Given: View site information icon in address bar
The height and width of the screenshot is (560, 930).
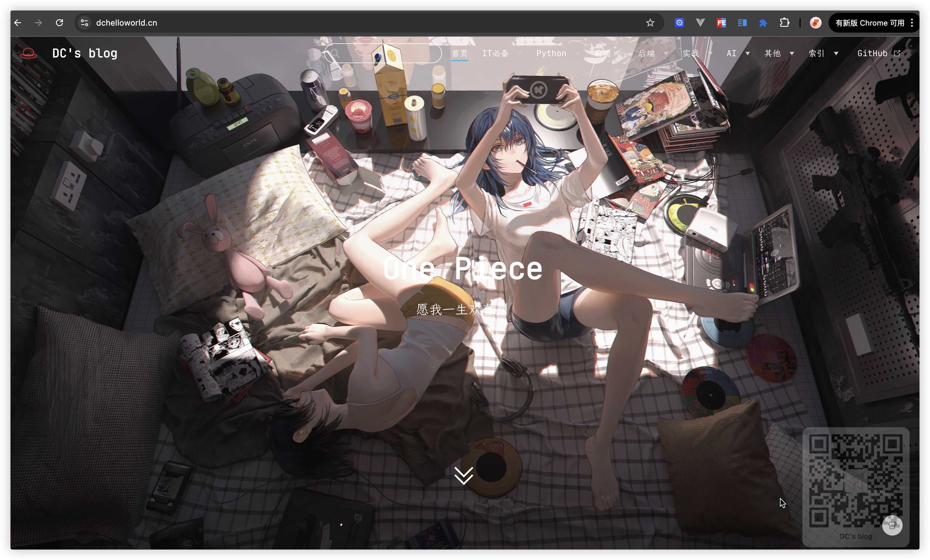Looking at the screenshot, I should [x=84, y=23].
